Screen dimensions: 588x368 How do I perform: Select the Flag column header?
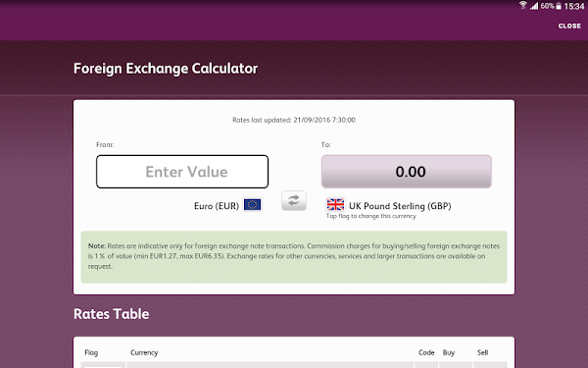[91, 352]
